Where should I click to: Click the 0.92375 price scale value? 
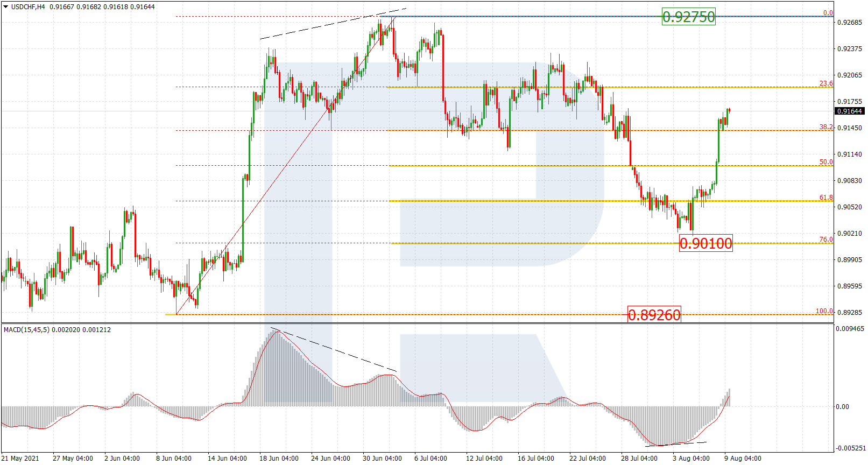[850, 49]
